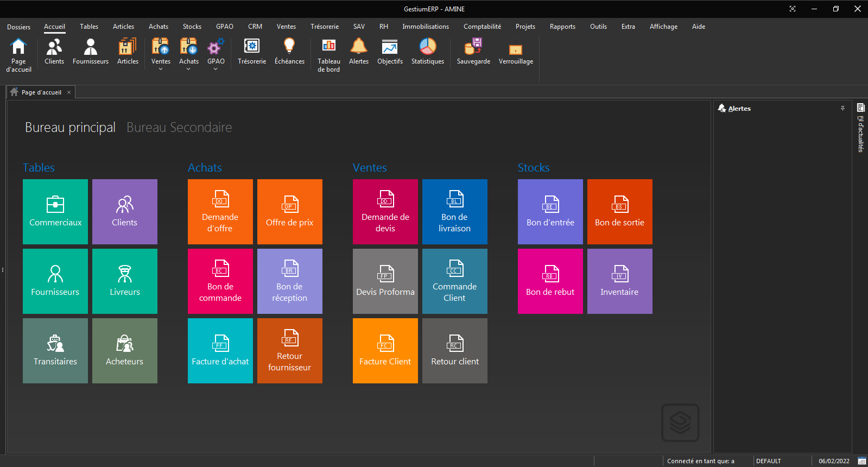Open the Commande Client tile

point(455,281)
